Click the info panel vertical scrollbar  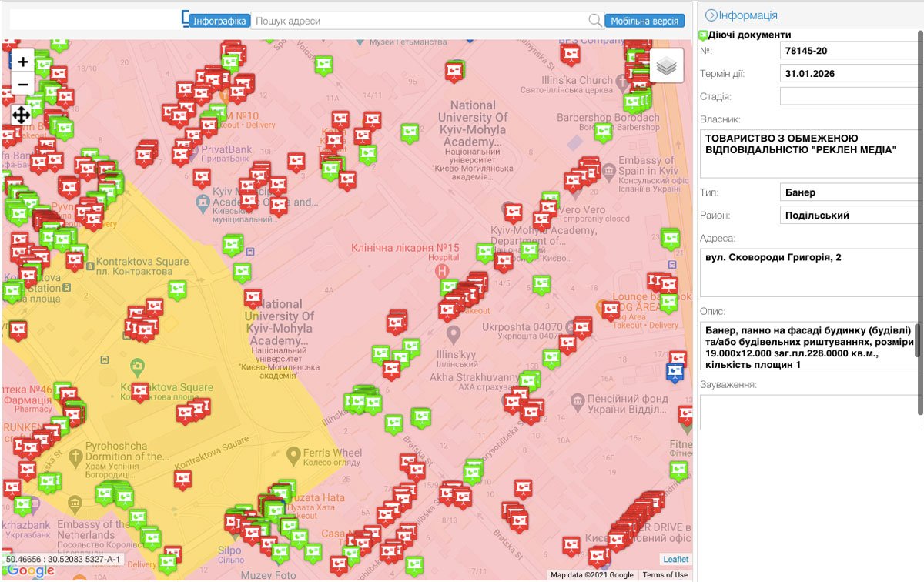[x=919, y=223]
